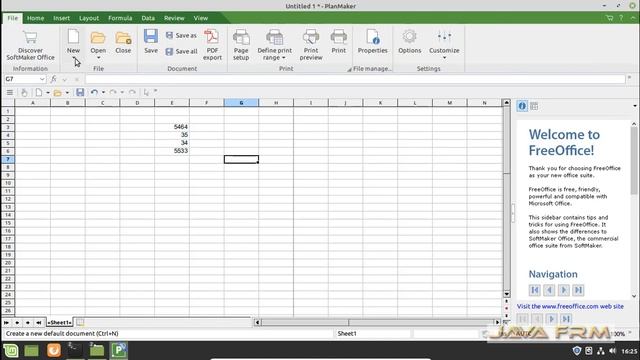The height and width of the screenshot is (360, 640).
Task: Click the formula bar input field
Action: tap(355, 79)
